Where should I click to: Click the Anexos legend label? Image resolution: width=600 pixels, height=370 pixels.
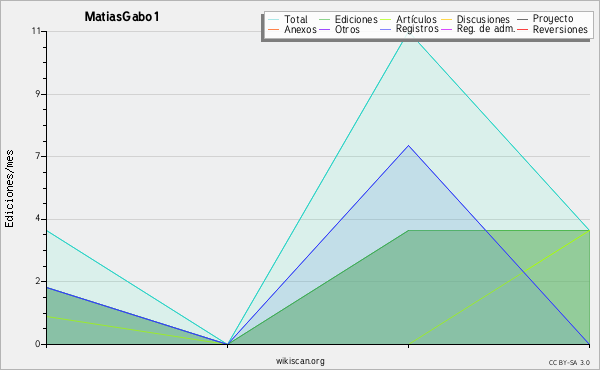pos(300,29)
